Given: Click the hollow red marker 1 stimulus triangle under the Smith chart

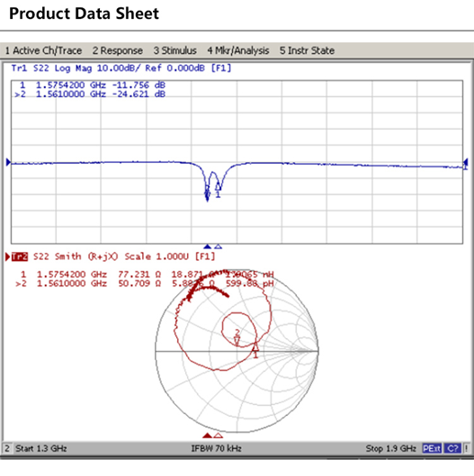Looking at the screenshot, I should click(x=219, y=436).
